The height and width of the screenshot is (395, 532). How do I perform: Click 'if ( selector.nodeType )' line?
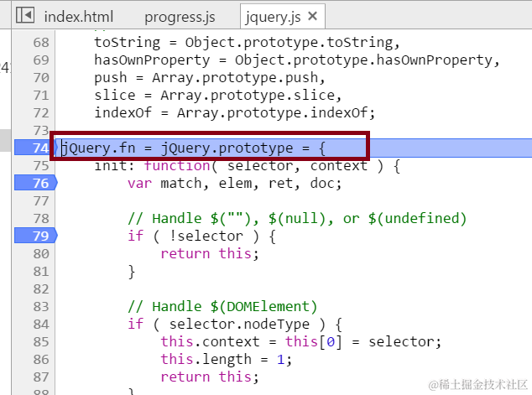(235, 325)
